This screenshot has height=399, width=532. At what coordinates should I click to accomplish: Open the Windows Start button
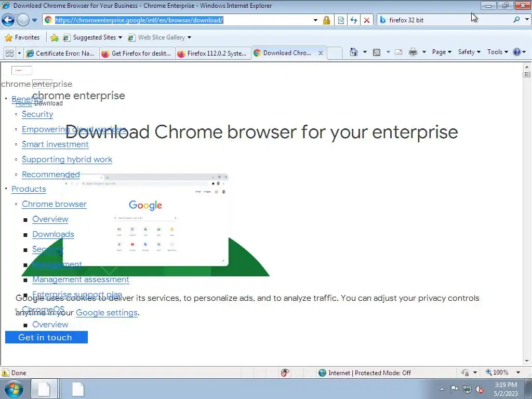[x=14, y=389]
